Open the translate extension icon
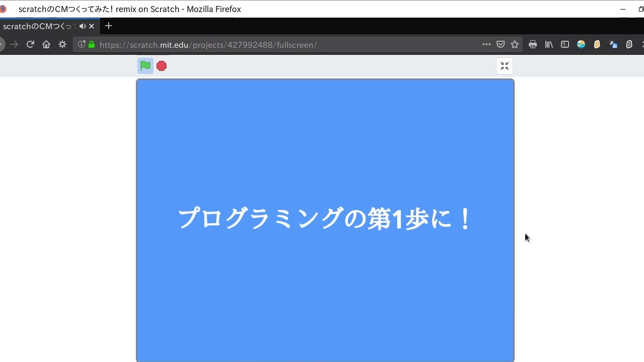The image size is (644, 362). tap(613, 44)
